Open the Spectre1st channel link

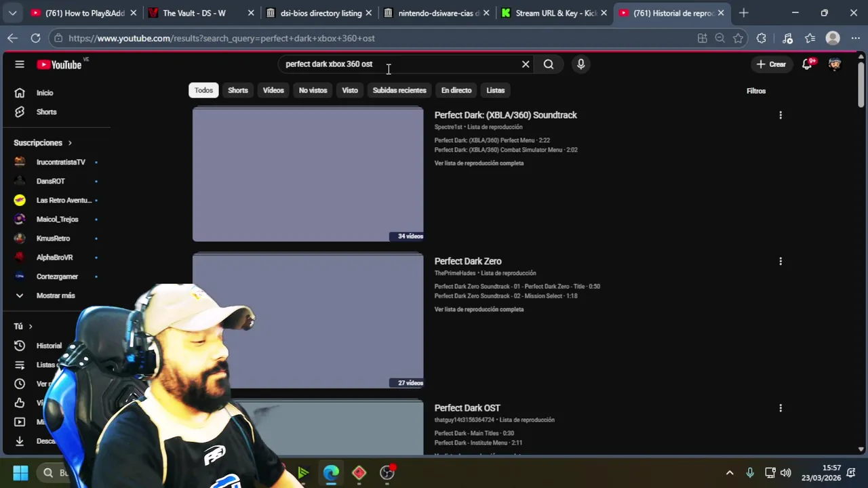point(448,127)
